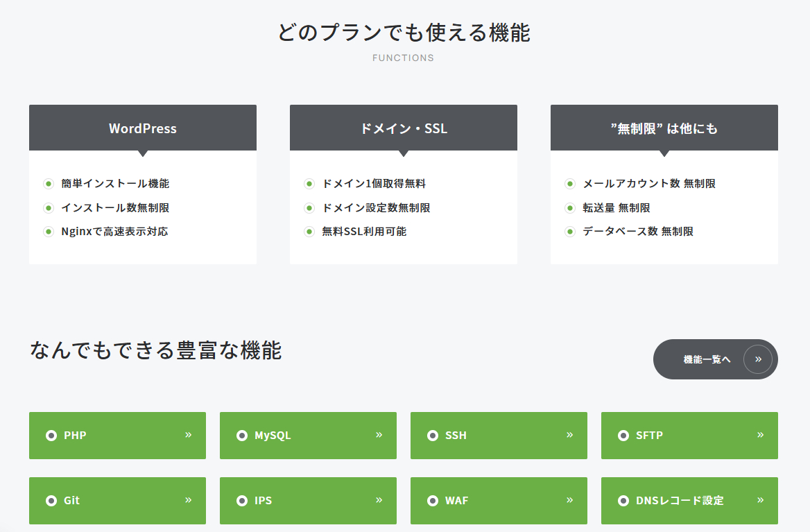The height and width of the screenshot is (532, 810).
Task: Click the "無制限" は他にも card header
Action: [664, 128]
